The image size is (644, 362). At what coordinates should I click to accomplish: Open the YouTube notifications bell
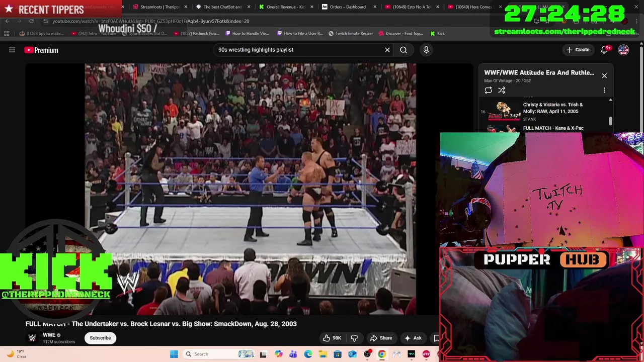tap(604, 50)
